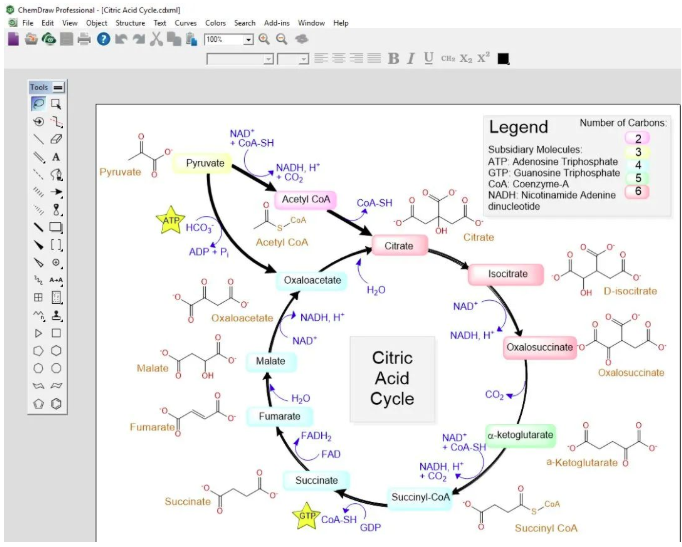Select the Atom-to-Atom mapping tool

[56, 280]
